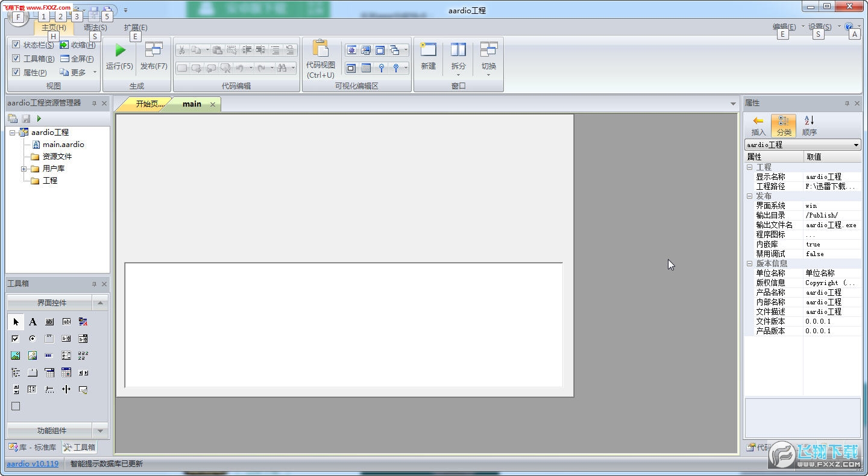Select 顺序 sort in the properties panel
Image resolution: width=868 pixels, height=476 pixels.
[x=810, y=125]
